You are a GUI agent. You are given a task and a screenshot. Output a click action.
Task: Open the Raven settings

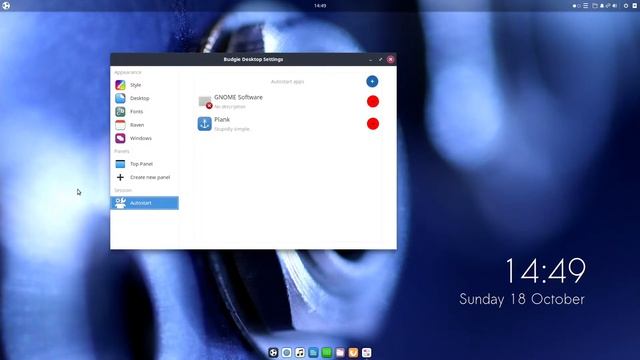pyautogui.click(x=144, y=125)
